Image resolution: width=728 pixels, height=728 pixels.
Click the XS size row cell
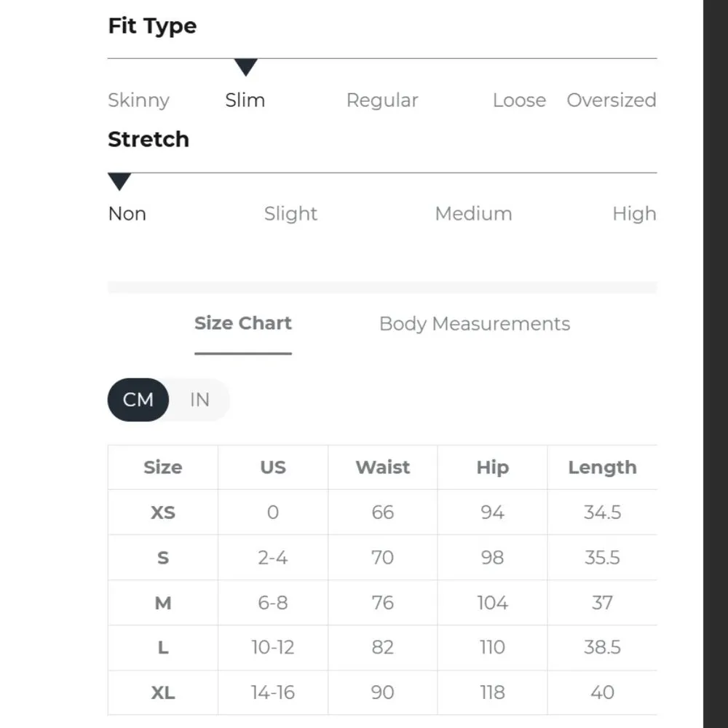click(x=163, y=513)
